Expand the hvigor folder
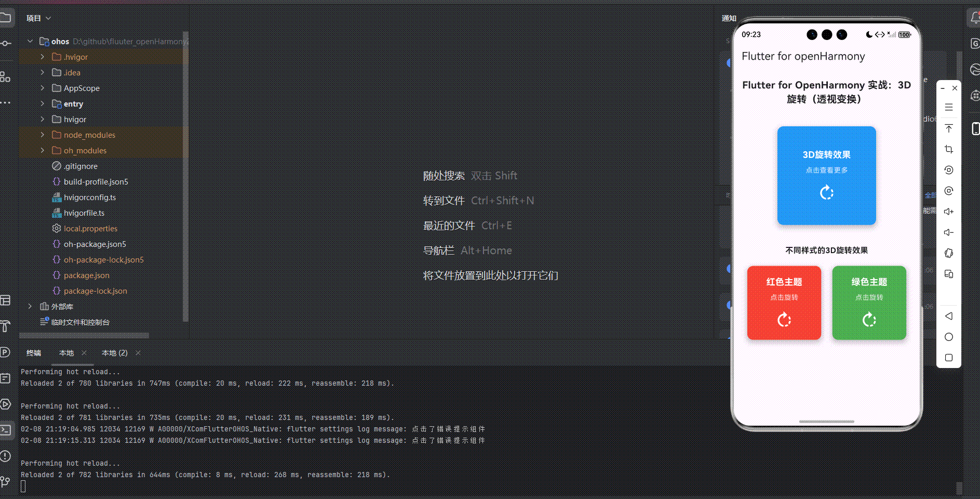This screenshot has height=499, width=980. click(43, 119)
